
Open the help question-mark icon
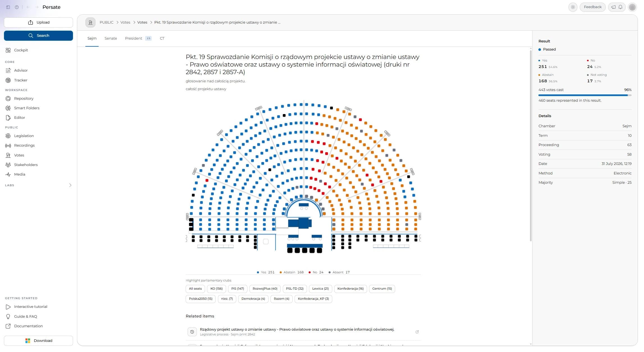click(x=17, y=7)
